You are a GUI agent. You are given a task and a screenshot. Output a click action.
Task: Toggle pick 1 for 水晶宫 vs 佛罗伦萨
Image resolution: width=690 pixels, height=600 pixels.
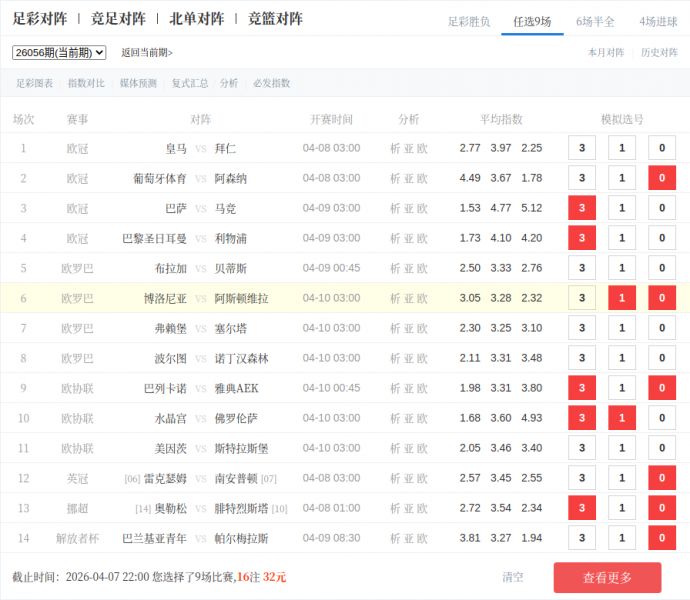(622, 418)
